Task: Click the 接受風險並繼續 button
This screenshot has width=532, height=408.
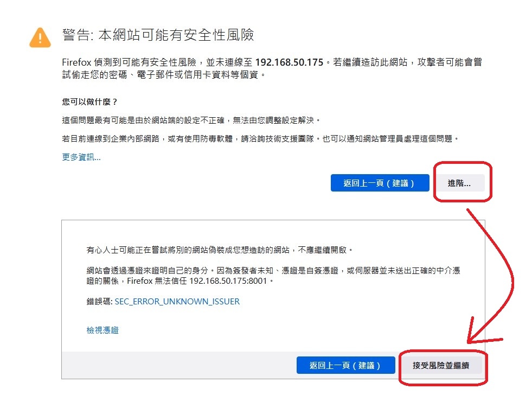Action: point(441,365)
